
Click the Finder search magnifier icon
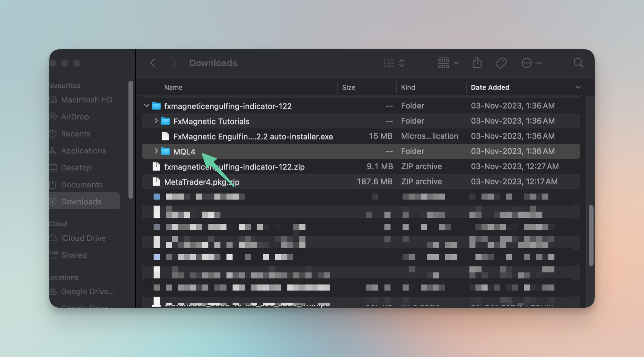click(578, 63)
